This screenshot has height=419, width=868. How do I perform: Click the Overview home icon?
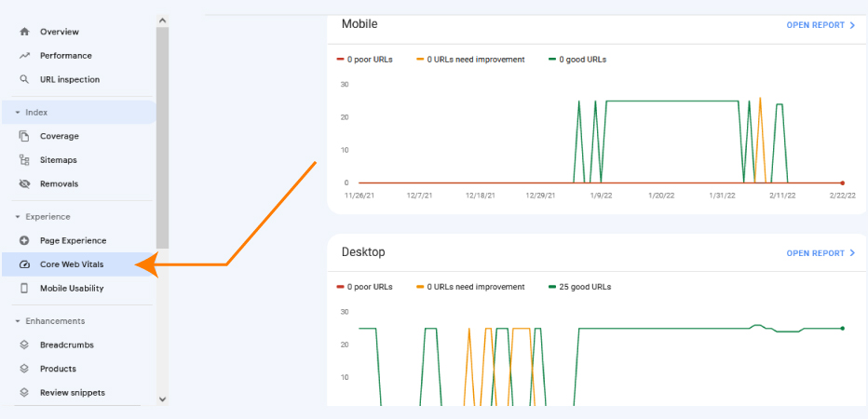click(x=24, y=32)
